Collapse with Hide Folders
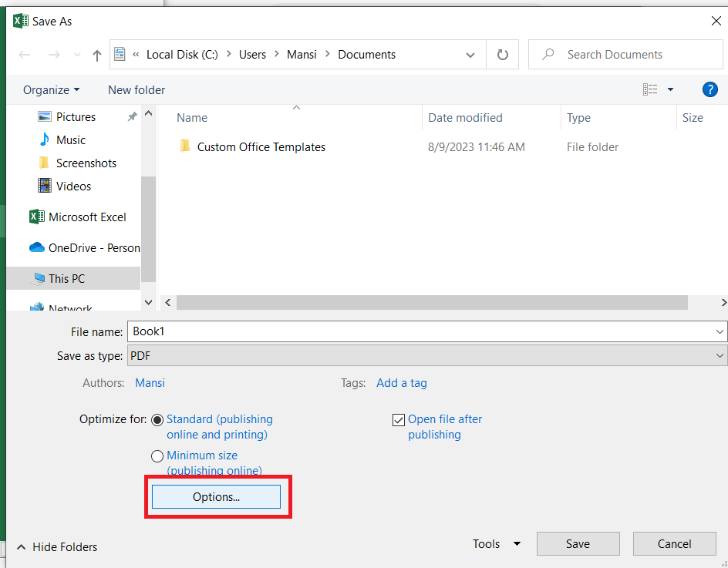The width and height of the screenshot is (728, 568). coord(57,547)
